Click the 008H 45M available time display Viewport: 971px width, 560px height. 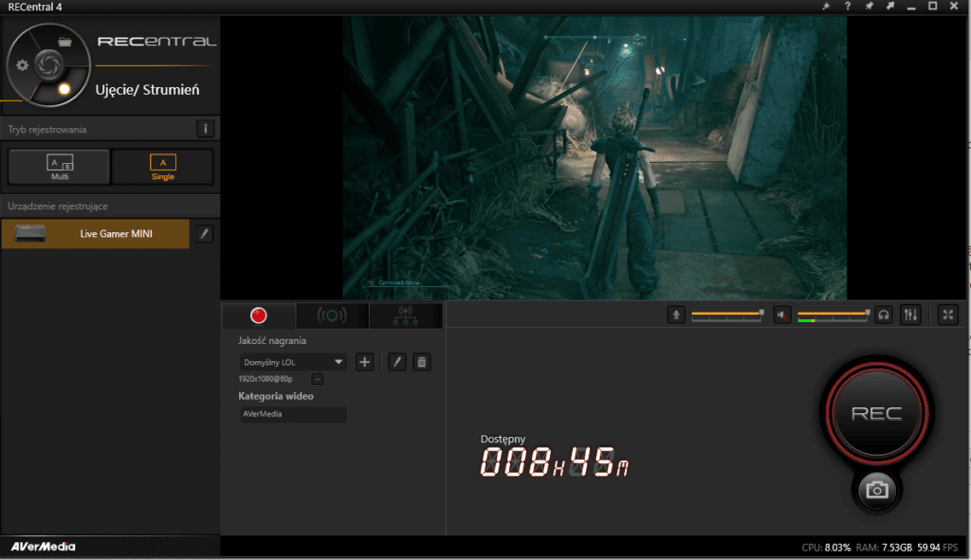(555, 462)
